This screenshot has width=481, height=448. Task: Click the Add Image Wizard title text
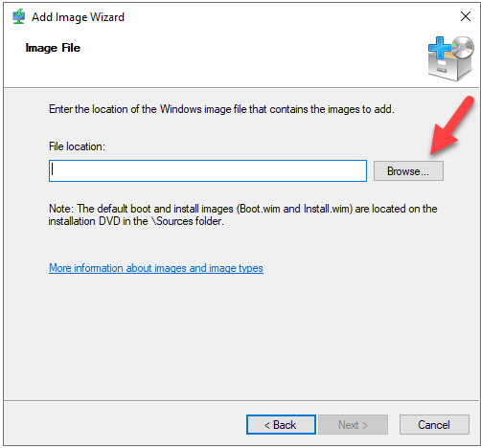(78, 17)
